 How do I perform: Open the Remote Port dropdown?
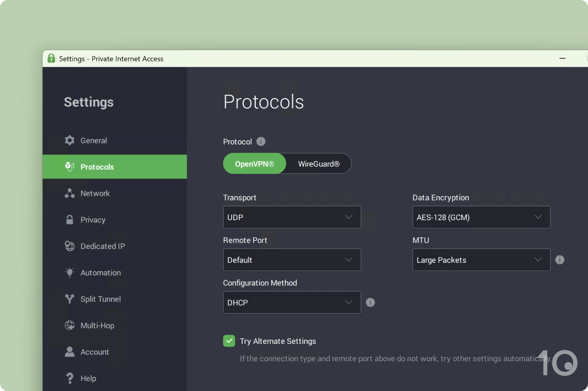click(x=292, y=260)
